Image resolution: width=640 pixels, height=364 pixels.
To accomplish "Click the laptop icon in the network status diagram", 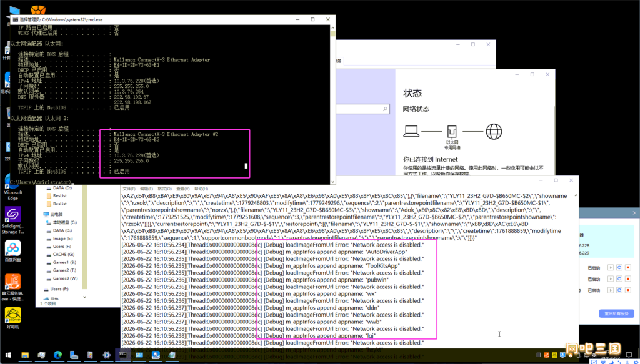I will pos(411,132).
